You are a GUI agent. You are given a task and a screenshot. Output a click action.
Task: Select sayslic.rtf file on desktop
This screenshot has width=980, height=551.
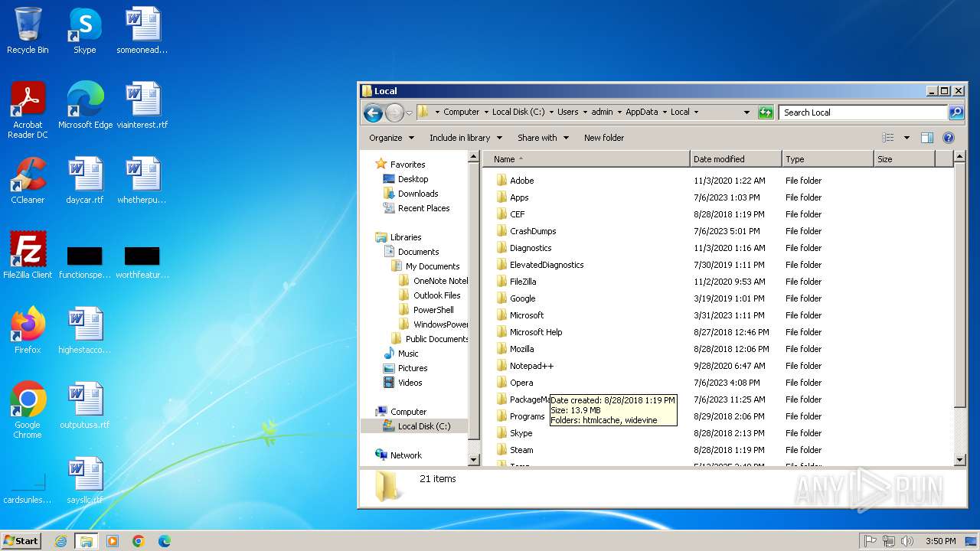pos(85,481)
